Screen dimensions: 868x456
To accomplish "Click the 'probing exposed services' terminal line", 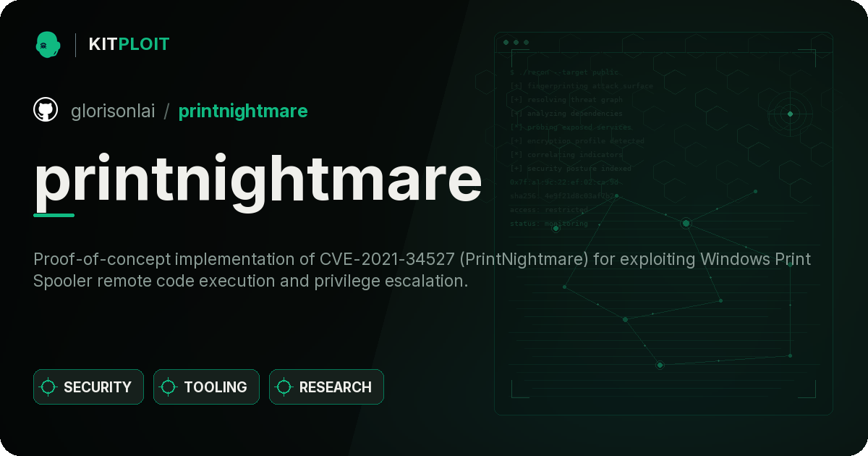I will (570, 127).
